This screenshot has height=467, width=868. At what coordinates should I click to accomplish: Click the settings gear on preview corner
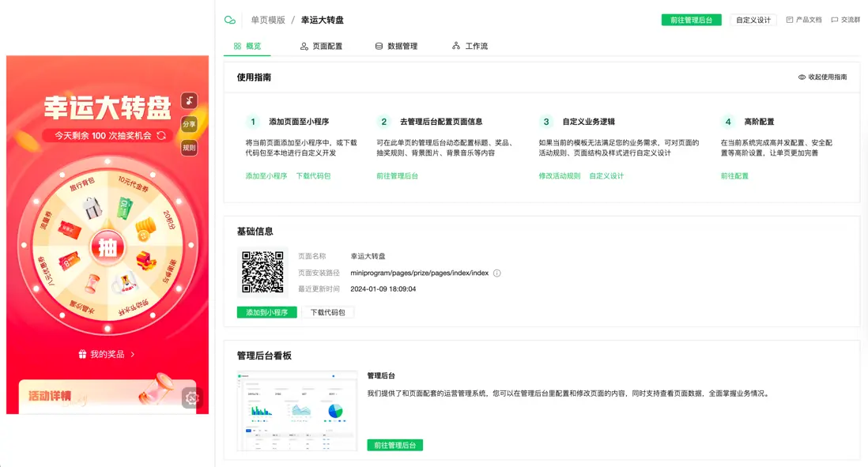tap(191, 397)
